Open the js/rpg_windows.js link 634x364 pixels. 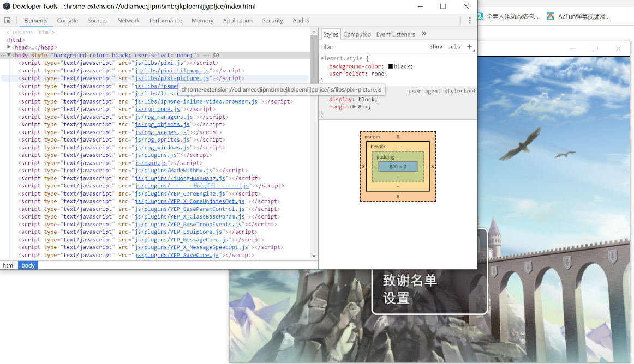tap(162, 148)
